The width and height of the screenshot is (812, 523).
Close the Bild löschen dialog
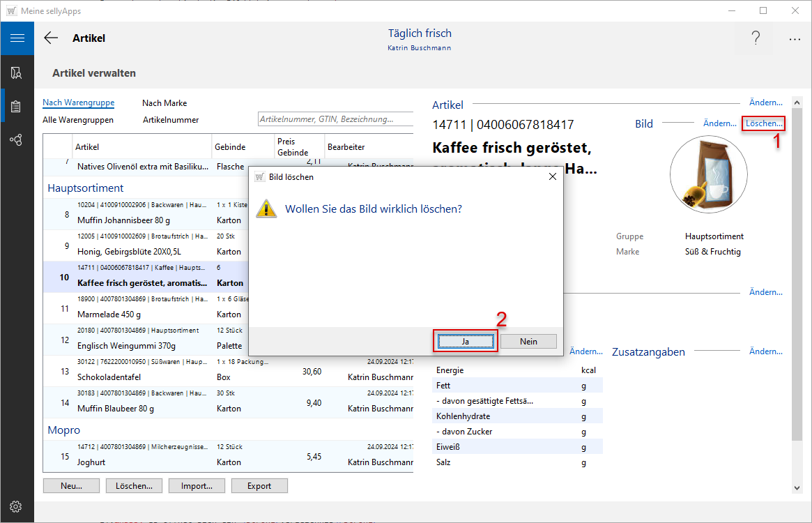(553, 177)
